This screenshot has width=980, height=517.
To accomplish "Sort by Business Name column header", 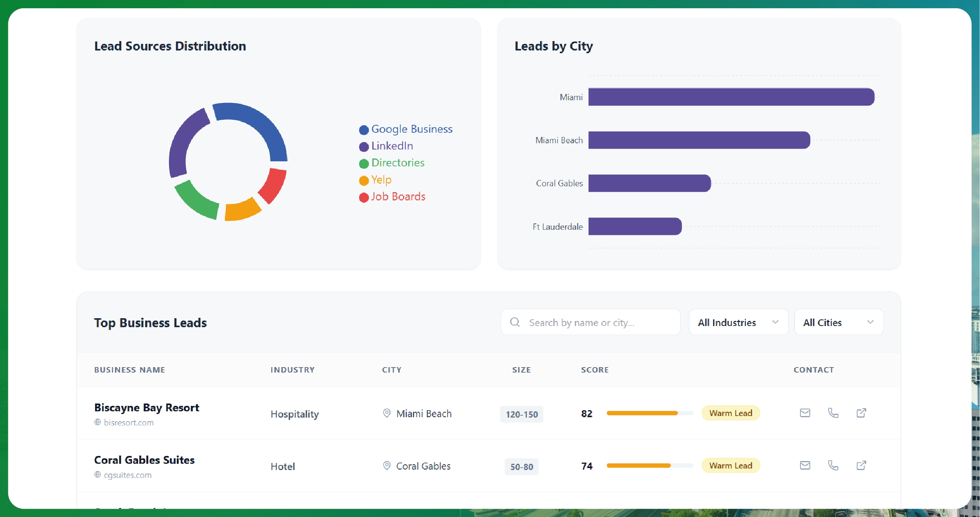I will point(129,370).
